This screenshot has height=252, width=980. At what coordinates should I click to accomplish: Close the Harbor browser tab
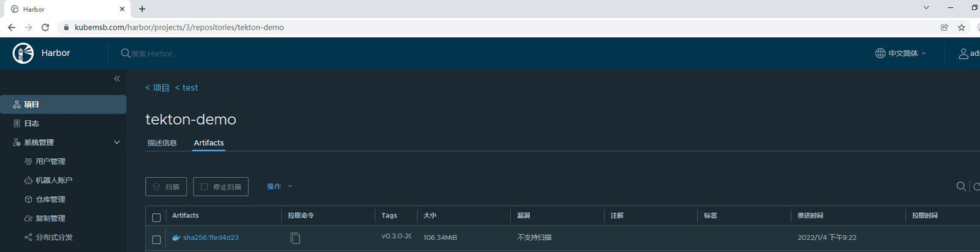point(122,9)
